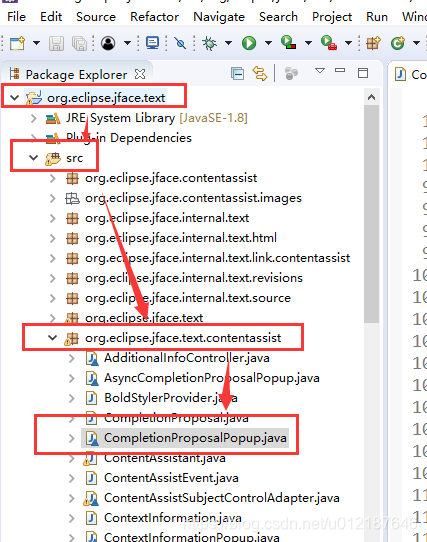Expand the CompletionProposalPopup.java node
Image resolution: width=427 pixels, height=542 pixels.
click(72, 438)
